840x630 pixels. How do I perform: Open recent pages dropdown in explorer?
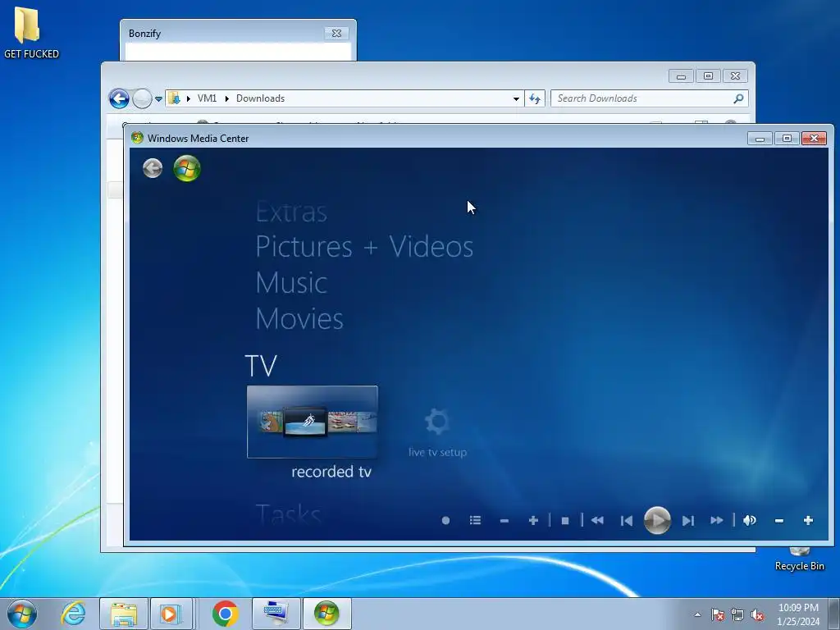[158, 99]
